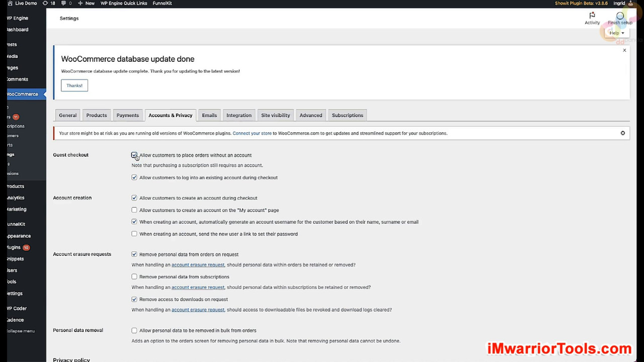Switch to the Products tab
644x362 pixels.
click(97, 115)
